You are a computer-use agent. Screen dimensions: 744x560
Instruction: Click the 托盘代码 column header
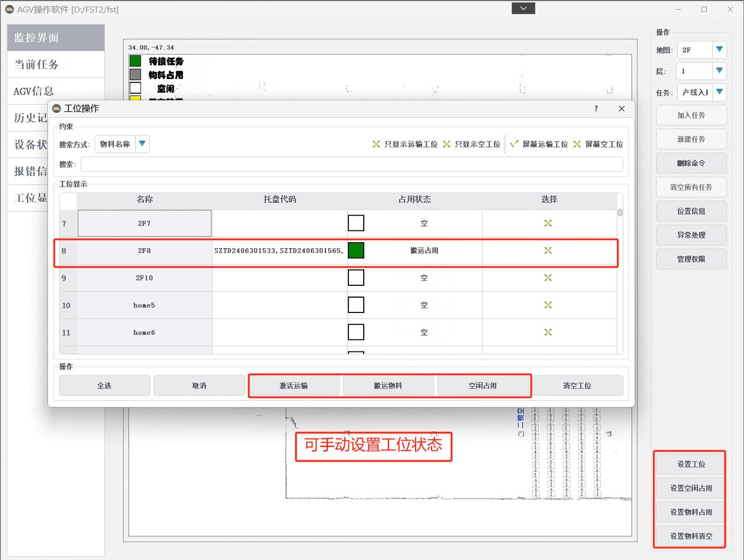(x=280, y=200)
